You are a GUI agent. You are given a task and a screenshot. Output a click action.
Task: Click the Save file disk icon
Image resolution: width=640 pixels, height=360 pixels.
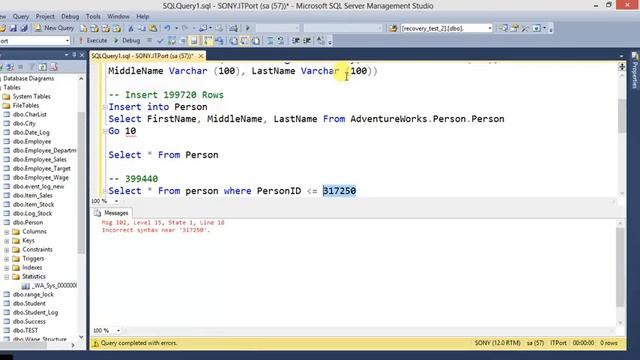click(13, 28)
